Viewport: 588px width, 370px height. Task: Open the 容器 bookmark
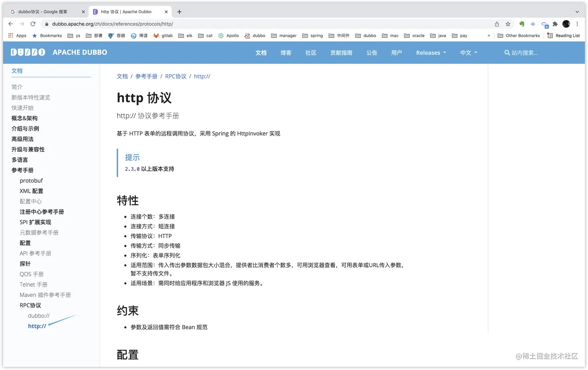pyautogui.click(x=116, y=35)
